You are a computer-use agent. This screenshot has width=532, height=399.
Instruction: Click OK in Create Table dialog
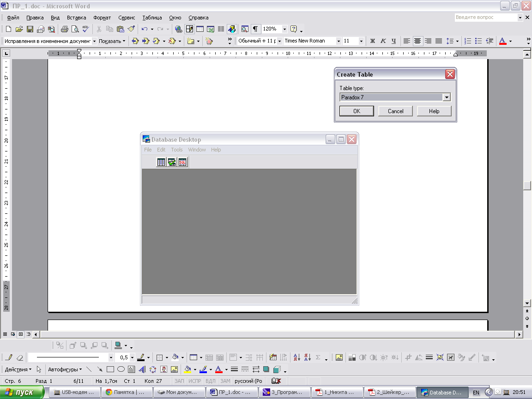(357, 111)
